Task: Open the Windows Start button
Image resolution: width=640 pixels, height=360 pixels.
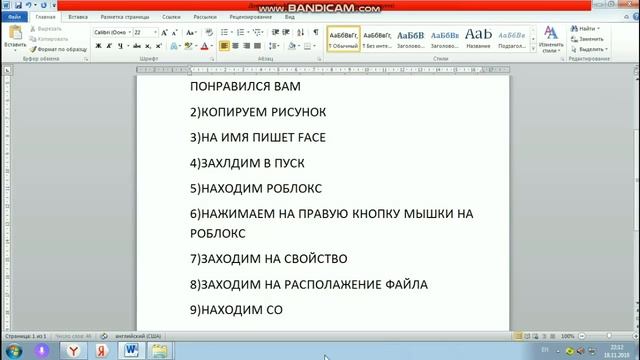Action: [x=14, y=351]
